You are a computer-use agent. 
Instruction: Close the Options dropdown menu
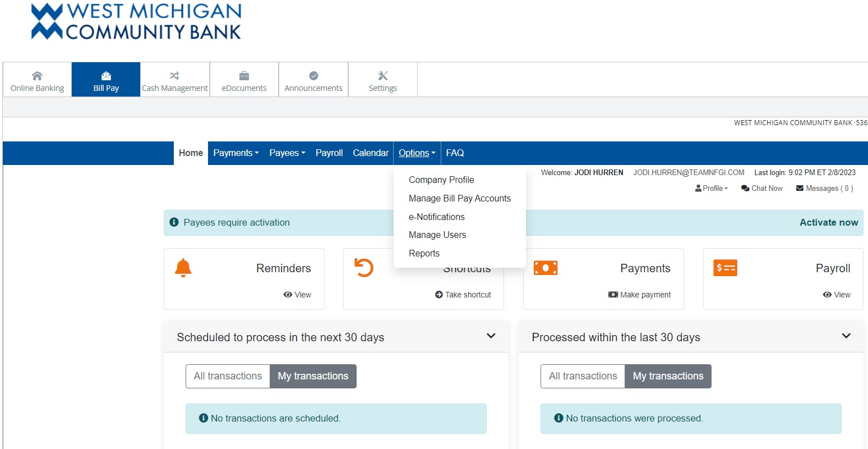coord(417,153)
